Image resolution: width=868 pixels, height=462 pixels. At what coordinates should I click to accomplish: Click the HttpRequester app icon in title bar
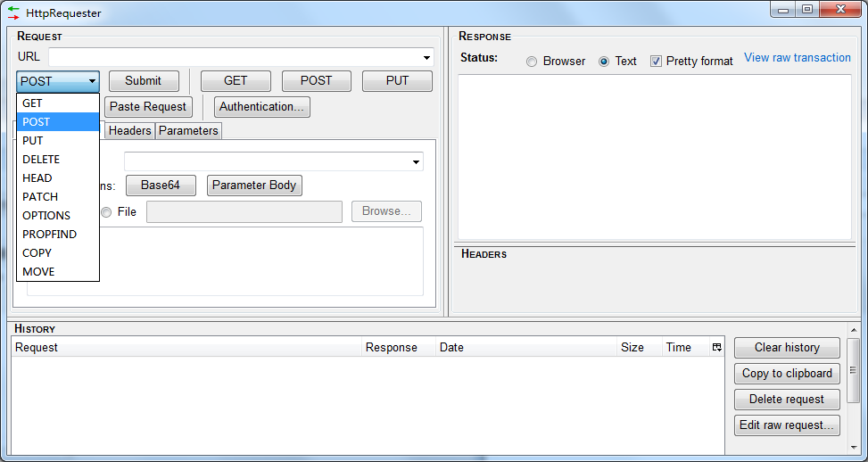tap(13, 13)
